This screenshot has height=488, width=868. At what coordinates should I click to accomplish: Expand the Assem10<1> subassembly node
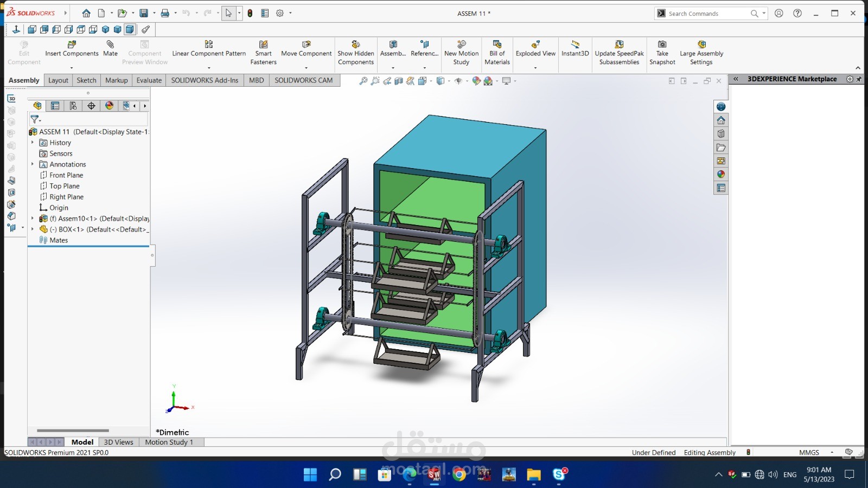point(33,219)
